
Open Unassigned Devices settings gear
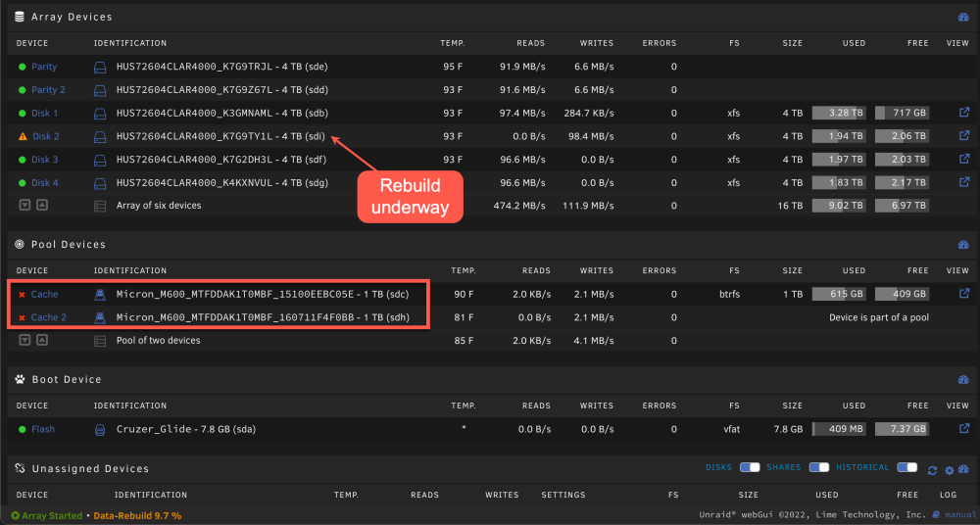click(x=949, y=470)
